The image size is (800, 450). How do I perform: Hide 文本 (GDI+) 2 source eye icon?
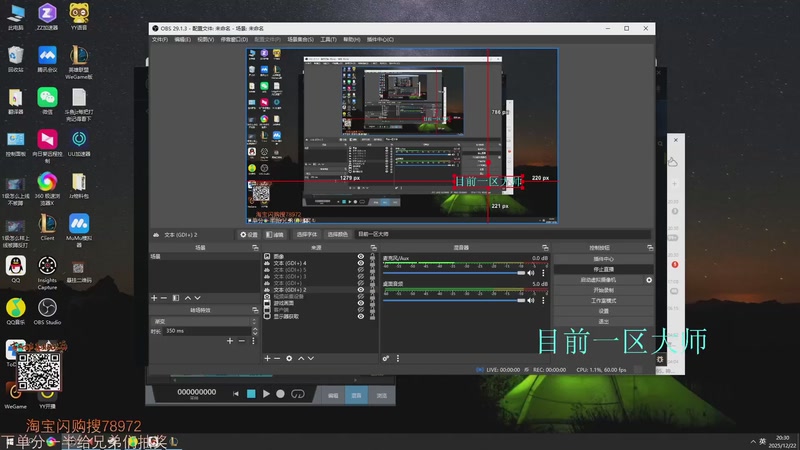point(361,290)
